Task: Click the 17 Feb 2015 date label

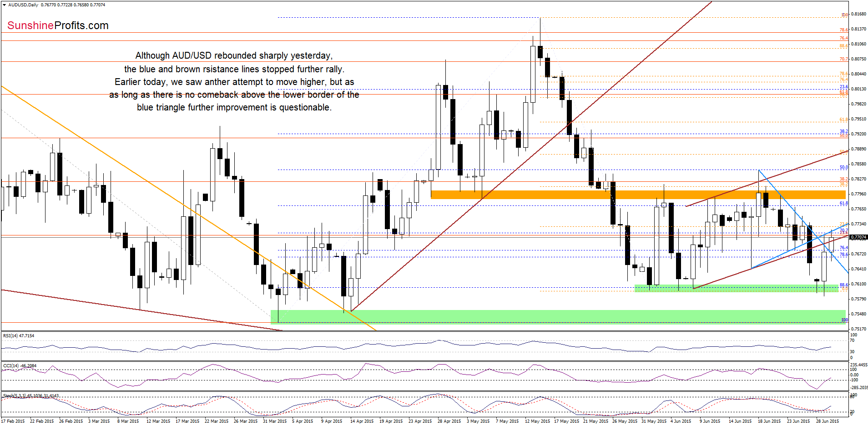Action: [13, 421]
